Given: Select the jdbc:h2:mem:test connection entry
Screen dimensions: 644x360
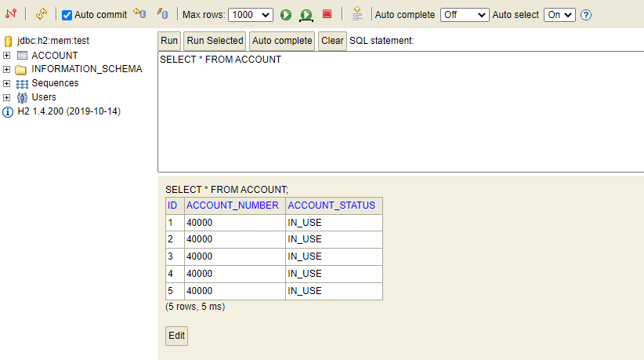Looking at the screenshot, I should [x=53, y=41].
